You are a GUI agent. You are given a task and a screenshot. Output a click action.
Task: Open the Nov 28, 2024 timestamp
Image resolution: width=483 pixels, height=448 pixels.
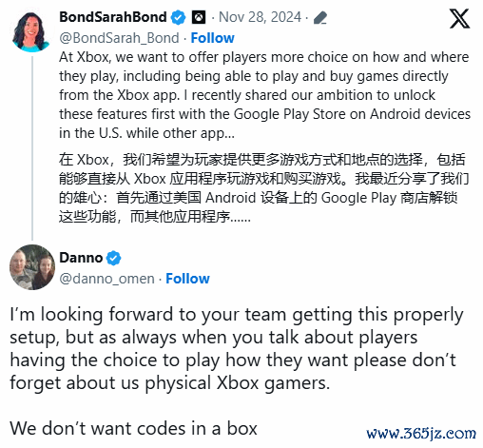tap(260, 17)
